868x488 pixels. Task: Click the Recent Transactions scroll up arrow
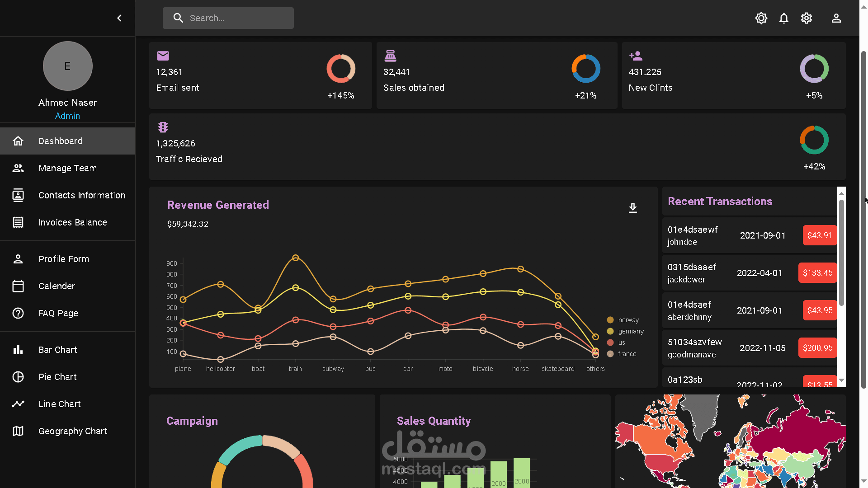click(841, 193)
